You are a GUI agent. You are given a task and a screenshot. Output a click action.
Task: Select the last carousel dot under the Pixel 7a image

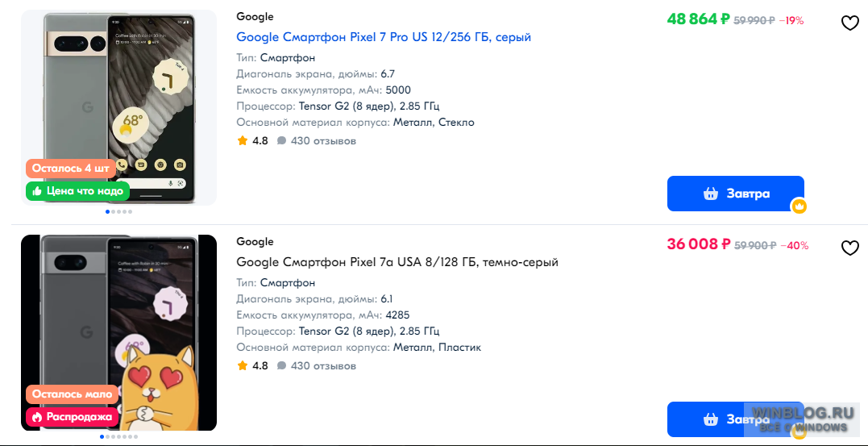[136, 436]
